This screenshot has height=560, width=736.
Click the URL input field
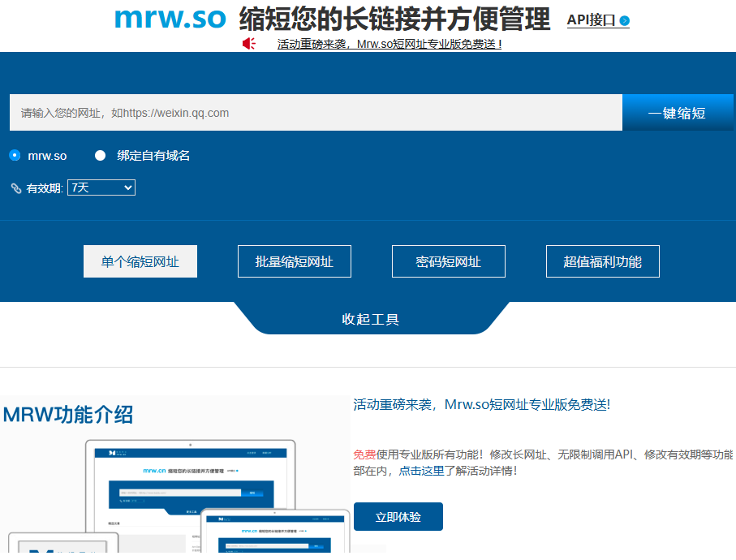point(316,113)
